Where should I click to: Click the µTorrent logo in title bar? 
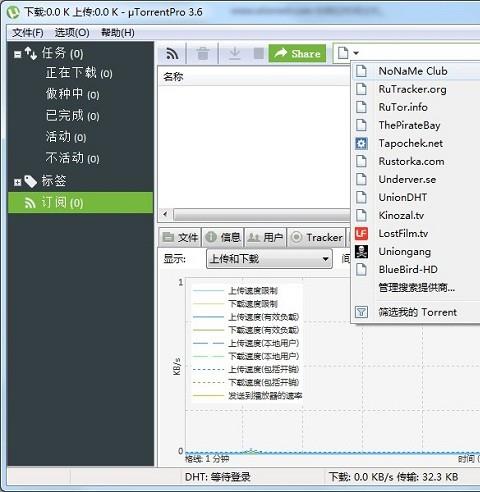click(14, 12)
